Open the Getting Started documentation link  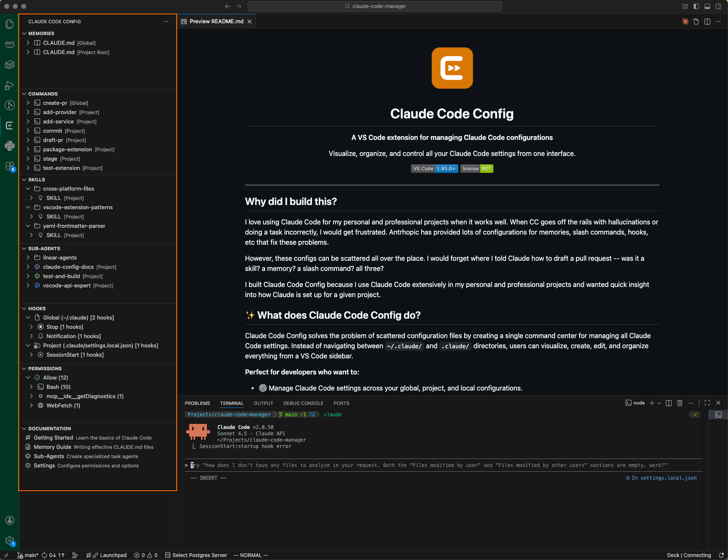click(53, 437)
